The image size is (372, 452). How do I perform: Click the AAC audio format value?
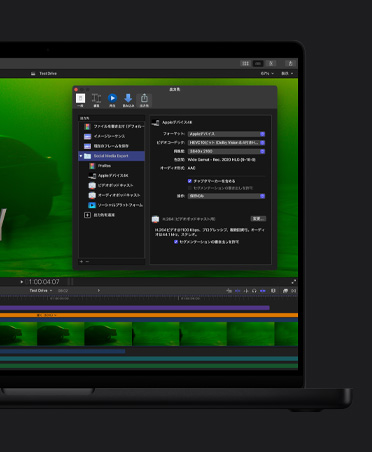[x=191, y=168]
